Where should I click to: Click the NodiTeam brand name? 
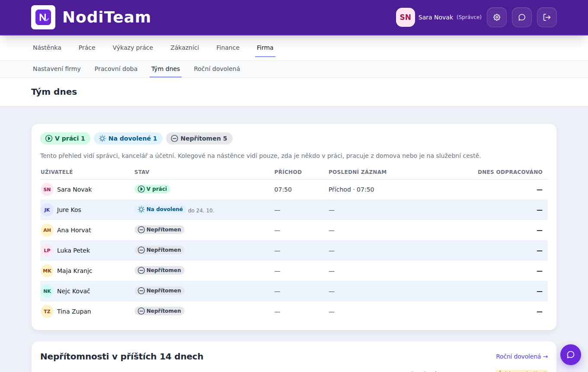[107, 17]
